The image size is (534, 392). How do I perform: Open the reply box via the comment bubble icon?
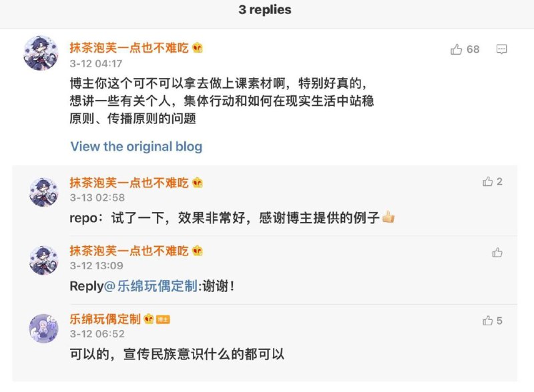(502, 50)
